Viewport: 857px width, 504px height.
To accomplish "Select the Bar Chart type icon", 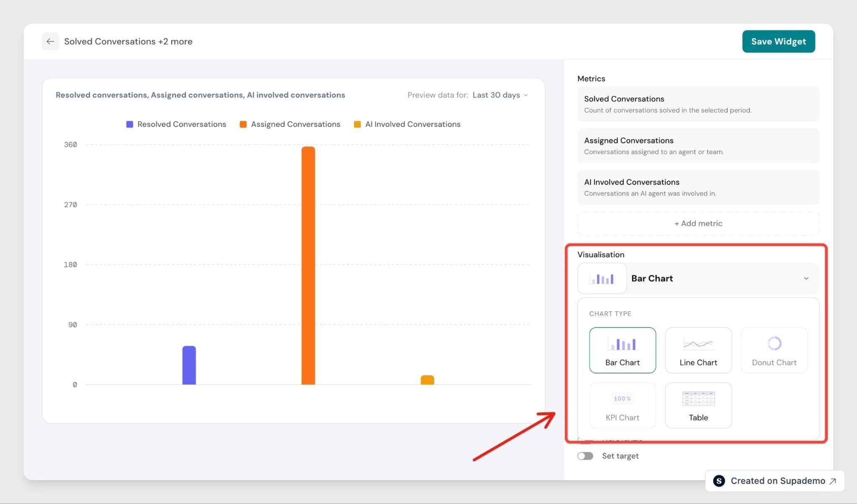I will [622, 344].
